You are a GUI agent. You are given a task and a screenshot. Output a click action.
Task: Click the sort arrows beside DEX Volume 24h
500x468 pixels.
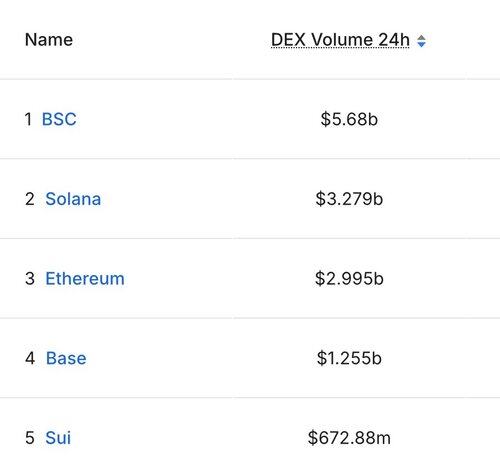(421, 41)
